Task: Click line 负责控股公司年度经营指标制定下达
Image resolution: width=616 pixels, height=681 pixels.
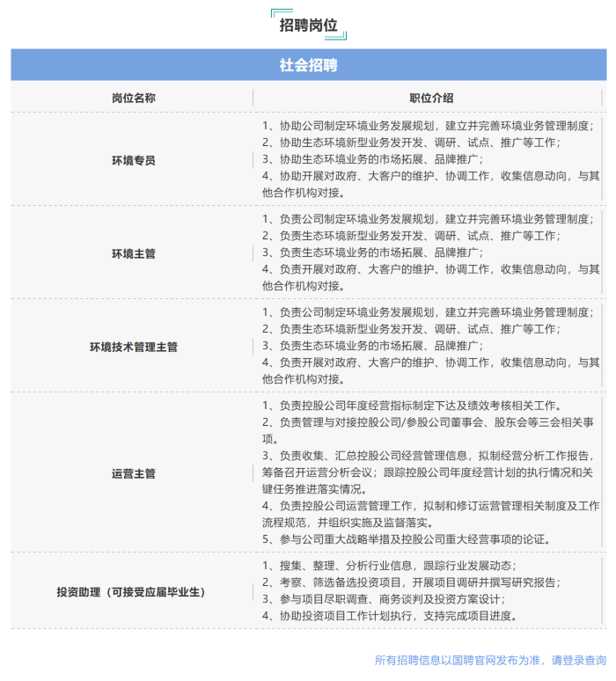Action: click(x=412, y=406)
